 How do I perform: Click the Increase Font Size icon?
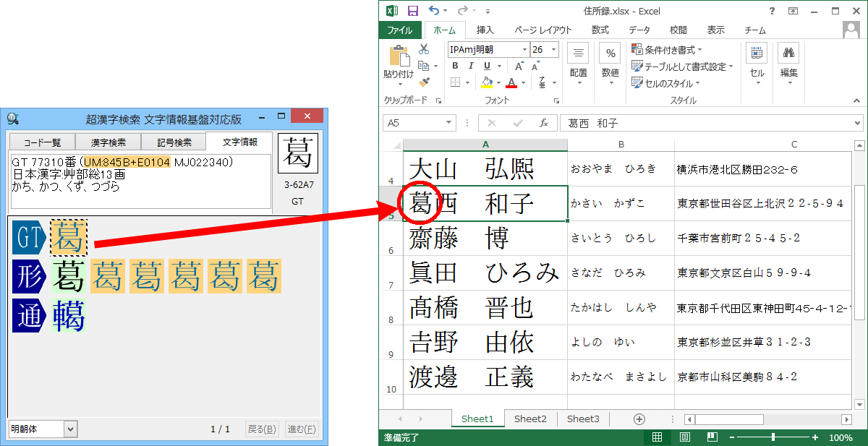535,65
